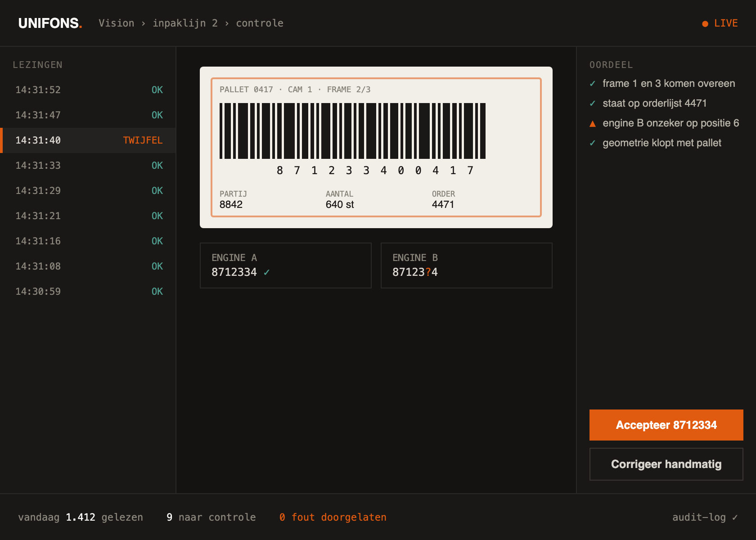
Task: Open the 14:31:40 TWIJFEL reading
Action: 89,140
